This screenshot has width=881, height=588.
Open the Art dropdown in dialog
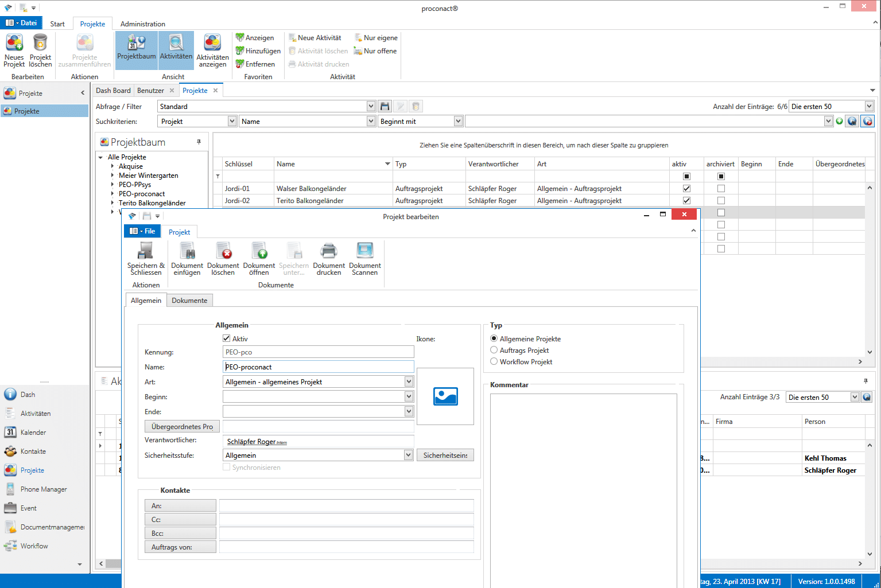[x=409, y=381]
